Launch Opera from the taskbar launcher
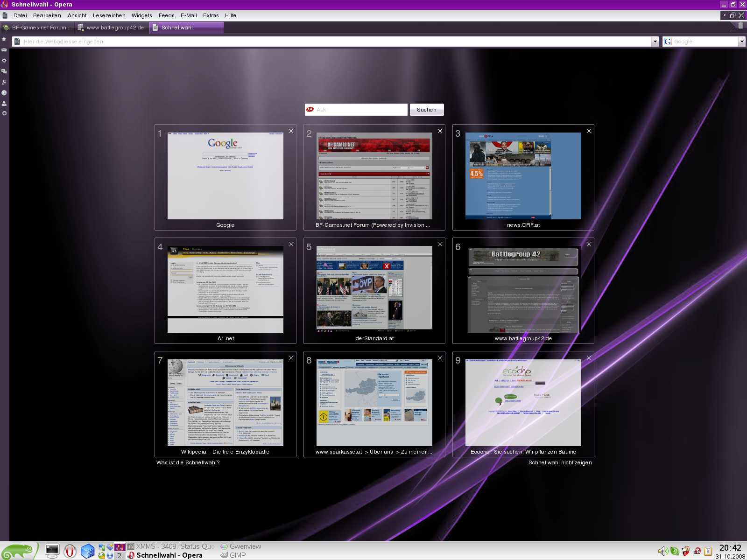747x560 pixels. (x=70, y=551)
